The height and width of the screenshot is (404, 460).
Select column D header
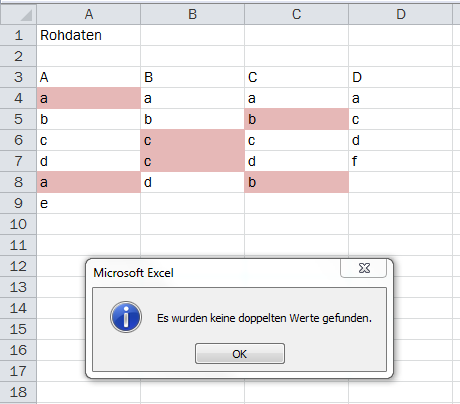point(401,15)
